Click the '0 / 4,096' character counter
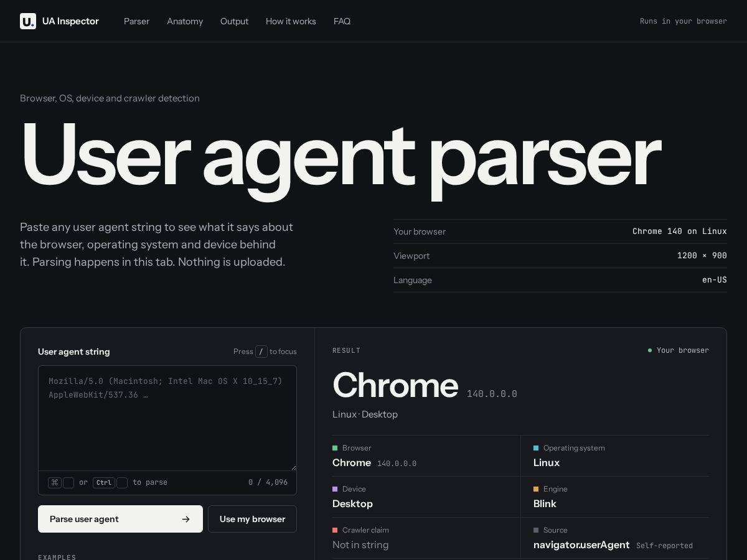The width and height of the screenshot is (747, 560). click(268, 482)
